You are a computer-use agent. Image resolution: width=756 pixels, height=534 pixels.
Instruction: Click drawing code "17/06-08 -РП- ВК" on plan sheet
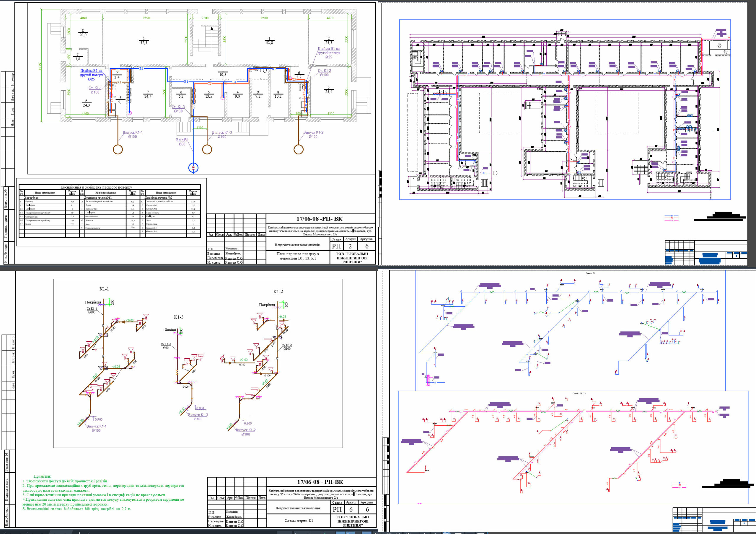(320, 219)
